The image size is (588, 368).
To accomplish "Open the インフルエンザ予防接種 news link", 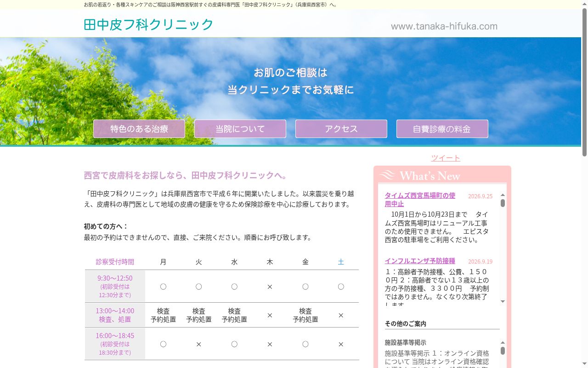I will point(420,261).
